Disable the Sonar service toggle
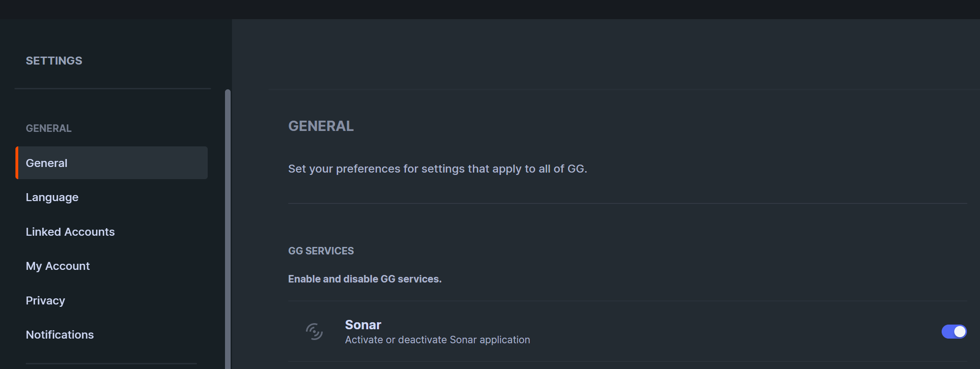Screen dimensions: 980x369 point(953,332)
